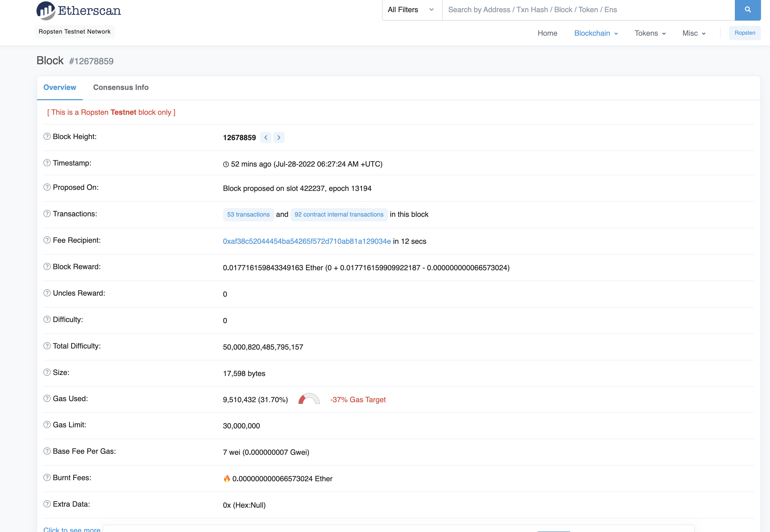This screenshot has width=770, height=532.
Task: Go to next block arrow
Action: tap(279, 137)
